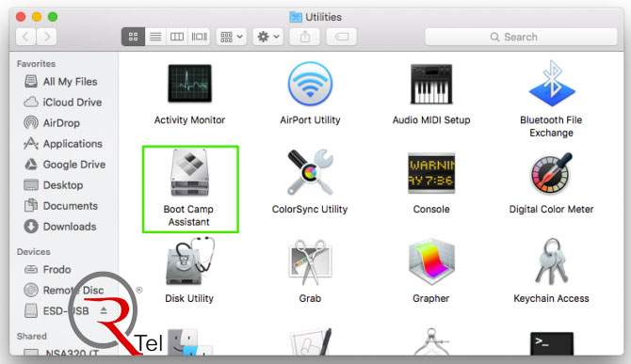Click the Activity Monitor label text
Viewport: 631px width, 364px height.
point(189,119)
